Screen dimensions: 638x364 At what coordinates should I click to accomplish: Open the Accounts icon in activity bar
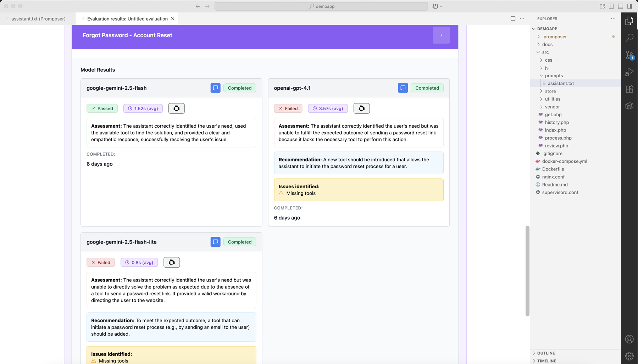click(x=629, y=339)
